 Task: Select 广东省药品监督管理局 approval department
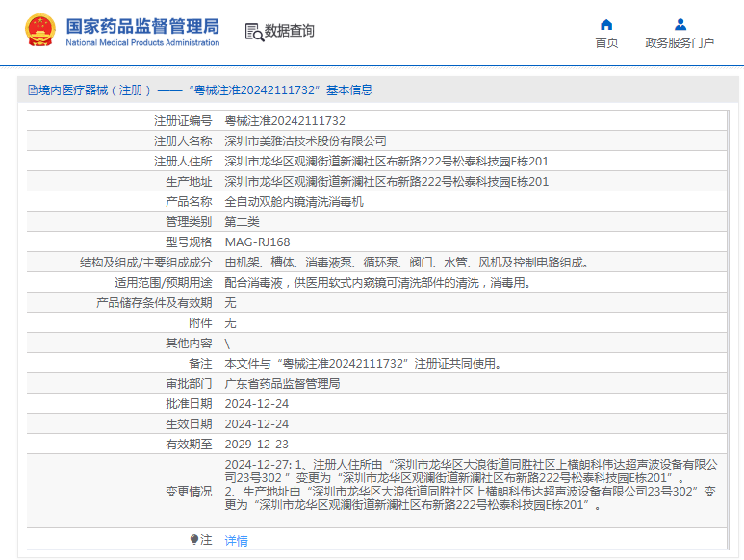coord(282,384)
